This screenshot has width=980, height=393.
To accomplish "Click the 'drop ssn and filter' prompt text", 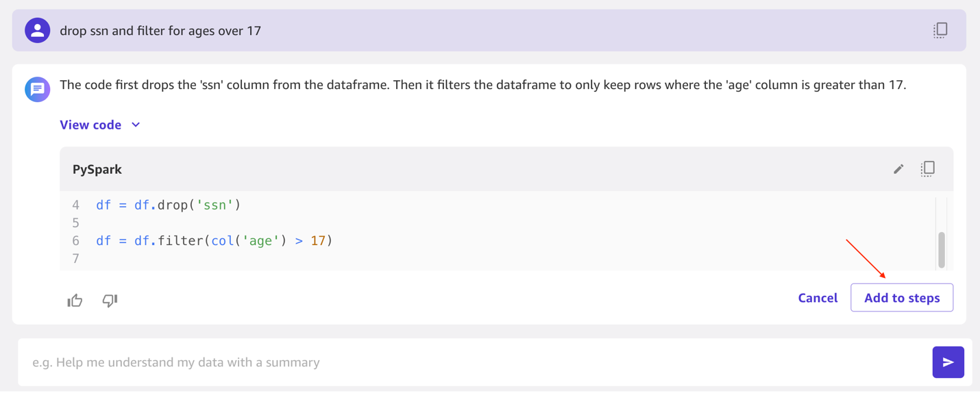I will [x=160, y=31].
